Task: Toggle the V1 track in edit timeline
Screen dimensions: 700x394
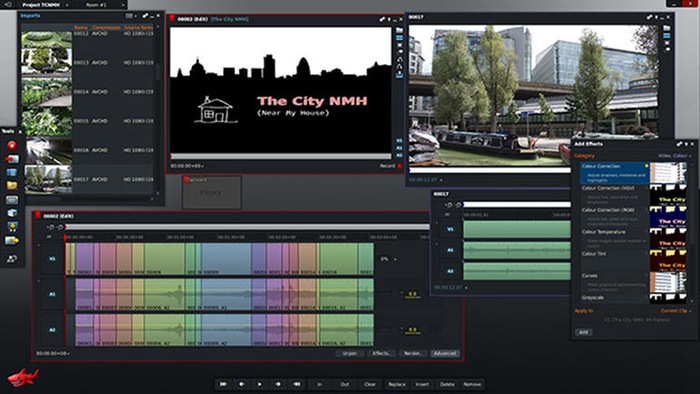Action: (52, 259)
